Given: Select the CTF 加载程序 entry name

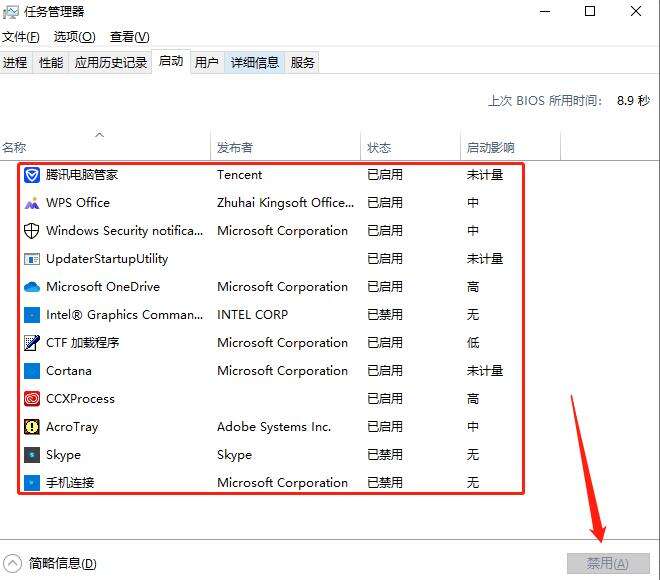Looking at the screenshot, I should coord(82,343).
